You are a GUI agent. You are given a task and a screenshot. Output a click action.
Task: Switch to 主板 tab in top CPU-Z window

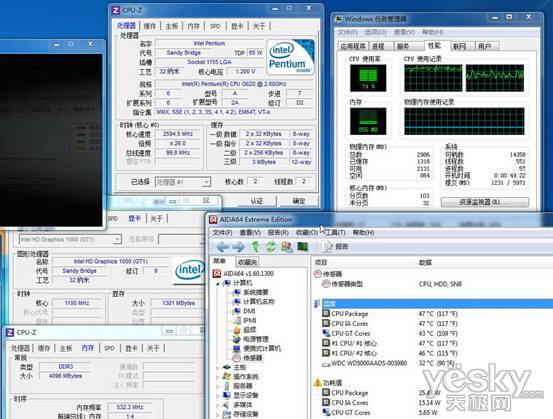[x=172, y=26]
